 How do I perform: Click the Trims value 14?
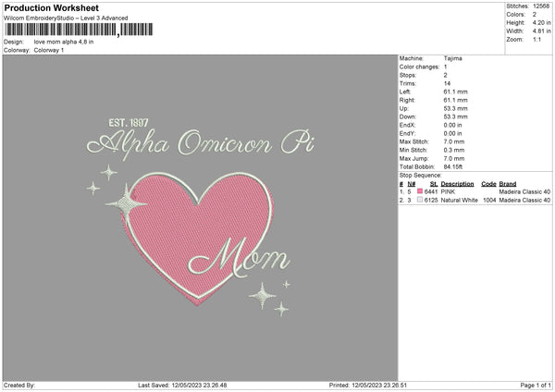tap(447, 83)
